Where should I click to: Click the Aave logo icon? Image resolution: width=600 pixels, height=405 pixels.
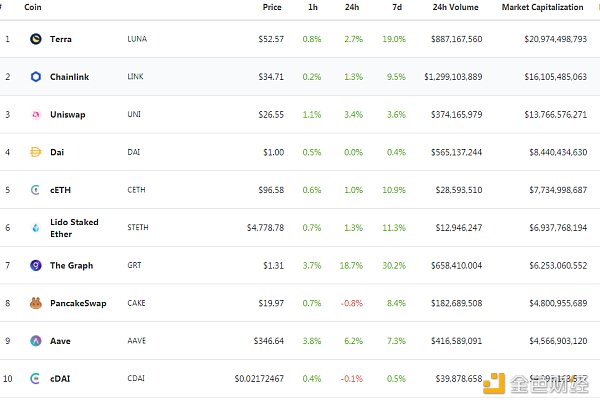(36, 341)
